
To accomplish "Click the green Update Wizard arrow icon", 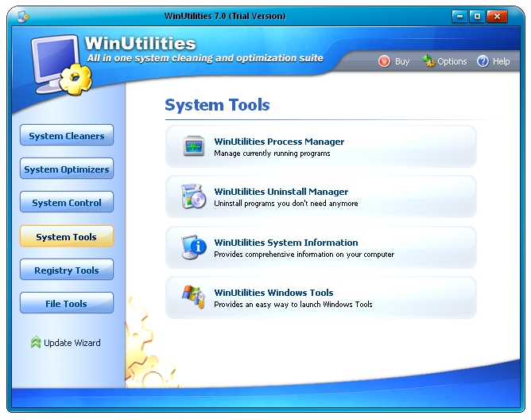I will tap(36, 342).
